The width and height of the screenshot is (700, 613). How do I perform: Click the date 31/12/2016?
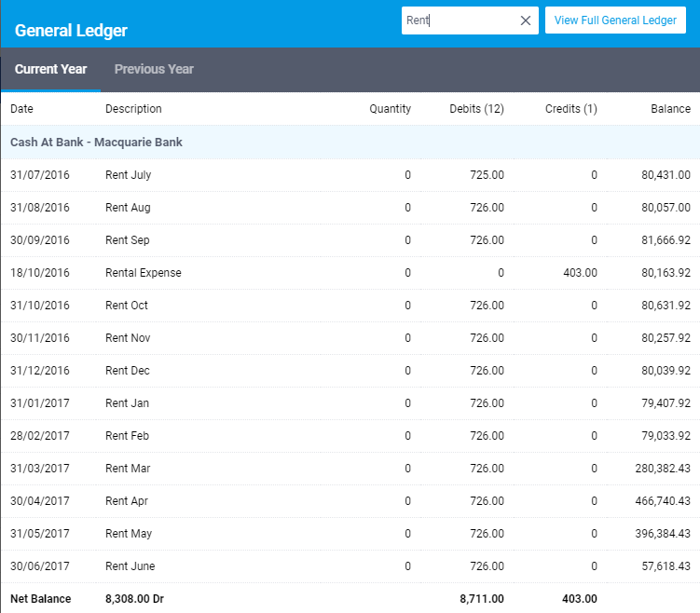40,370
